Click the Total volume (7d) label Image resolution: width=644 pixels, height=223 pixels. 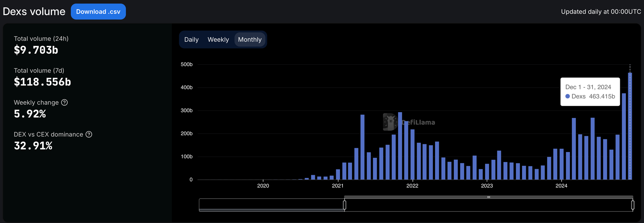click(39, 70)
